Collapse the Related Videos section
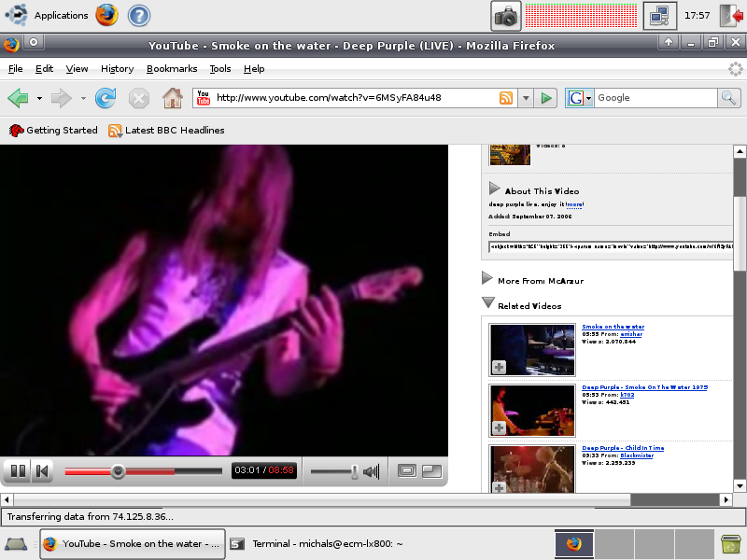Viewport: 747px width, 560px height. pos(487,302)
